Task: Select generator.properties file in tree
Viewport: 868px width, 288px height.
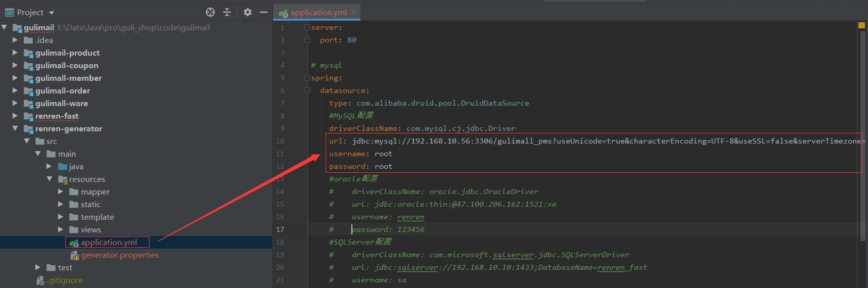Action: (120, 255)
